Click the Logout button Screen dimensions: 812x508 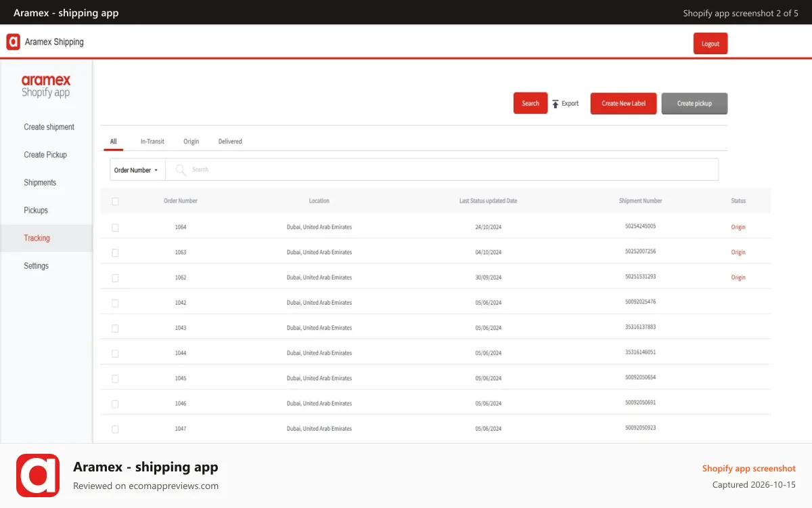pyautogui.click(x=710, y=43)
